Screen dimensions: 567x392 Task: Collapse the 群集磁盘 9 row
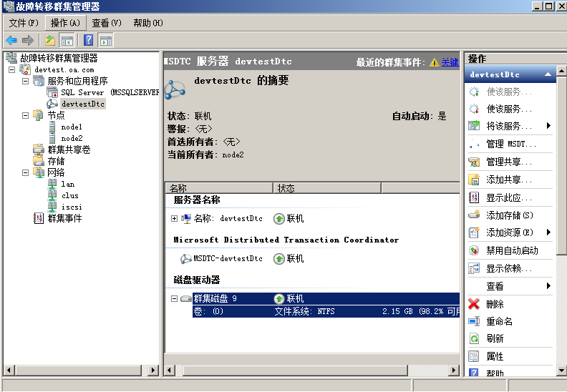click(174, 298)
